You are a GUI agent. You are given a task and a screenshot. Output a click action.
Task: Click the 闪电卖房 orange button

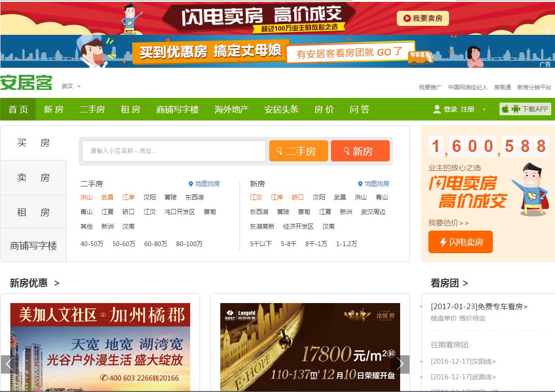(460, 242)
